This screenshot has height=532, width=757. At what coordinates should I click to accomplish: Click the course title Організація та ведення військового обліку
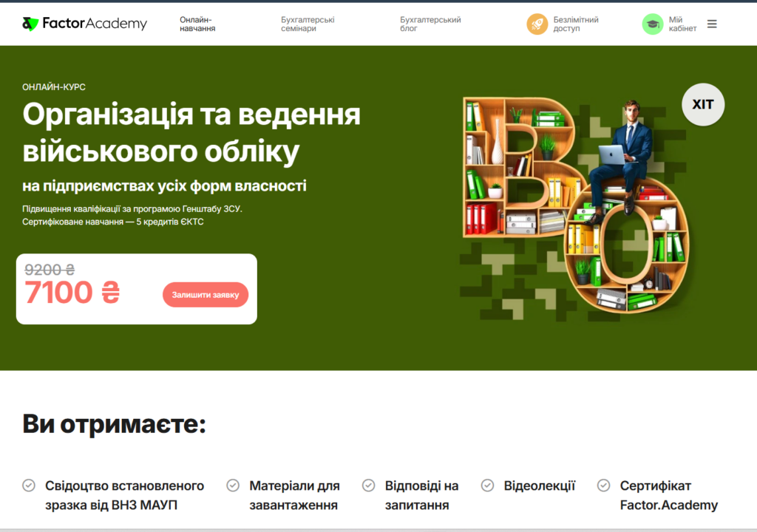[191, 133]
